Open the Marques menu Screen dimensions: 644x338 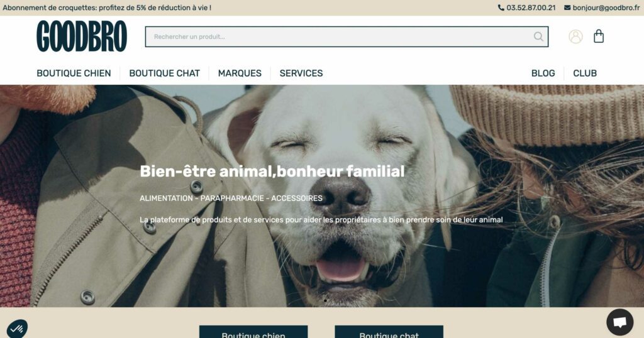click(x=240, y=73)
